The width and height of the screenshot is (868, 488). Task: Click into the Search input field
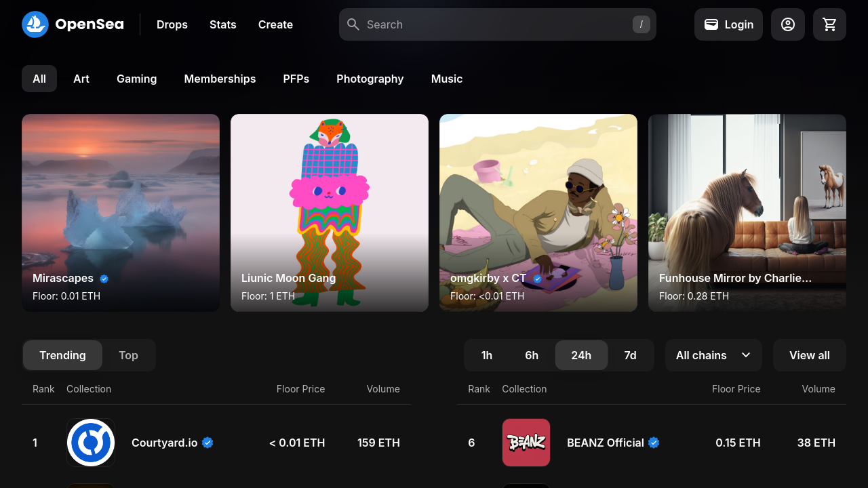coord(495,24)
